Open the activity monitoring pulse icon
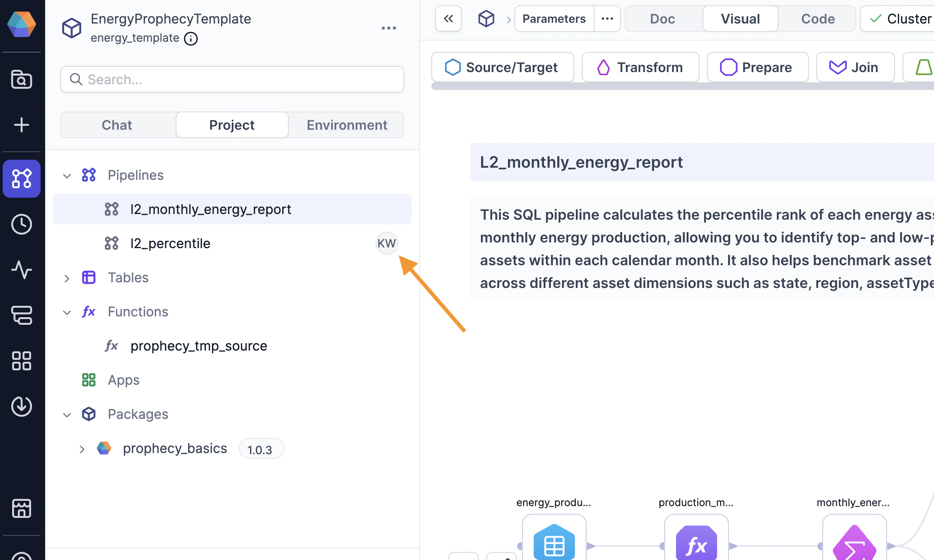Screen dimensions: 934x560 [22, 270]
